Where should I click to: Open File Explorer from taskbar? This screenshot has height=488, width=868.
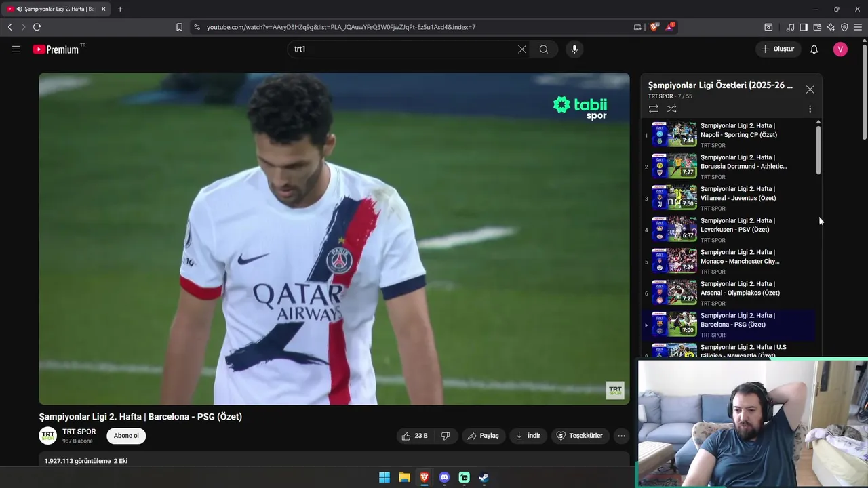point(404,477)
